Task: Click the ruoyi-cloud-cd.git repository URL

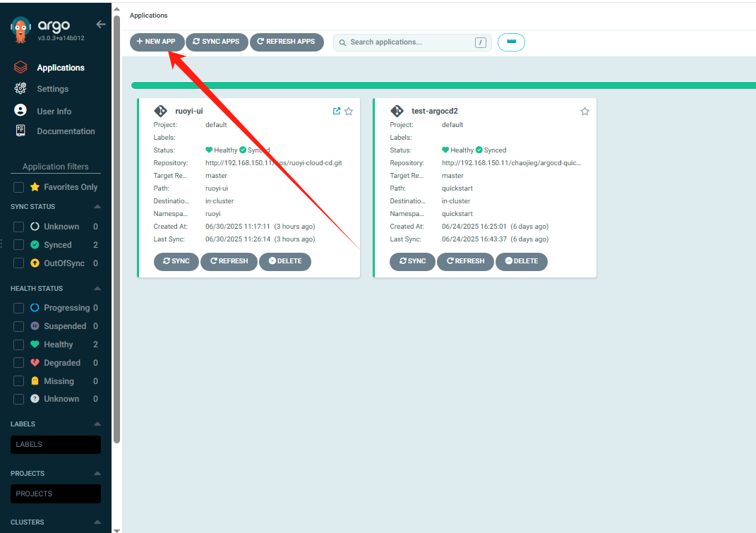Action: [273, 163]
